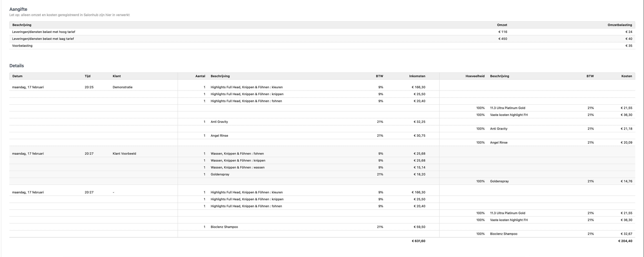The image size is (644, 257).
Task: Click the Datum column header
Action: (x=17, y=76)
